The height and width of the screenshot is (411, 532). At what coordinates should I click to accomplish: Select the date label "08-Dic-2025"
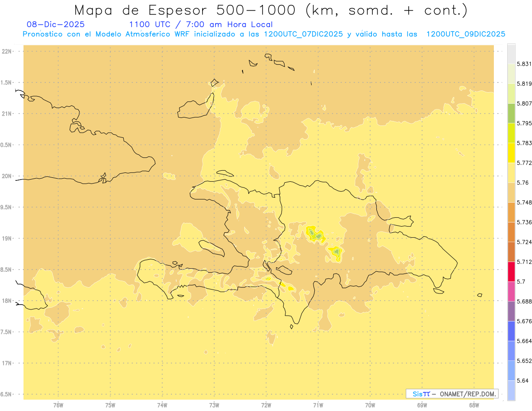(x=55, y=24)
